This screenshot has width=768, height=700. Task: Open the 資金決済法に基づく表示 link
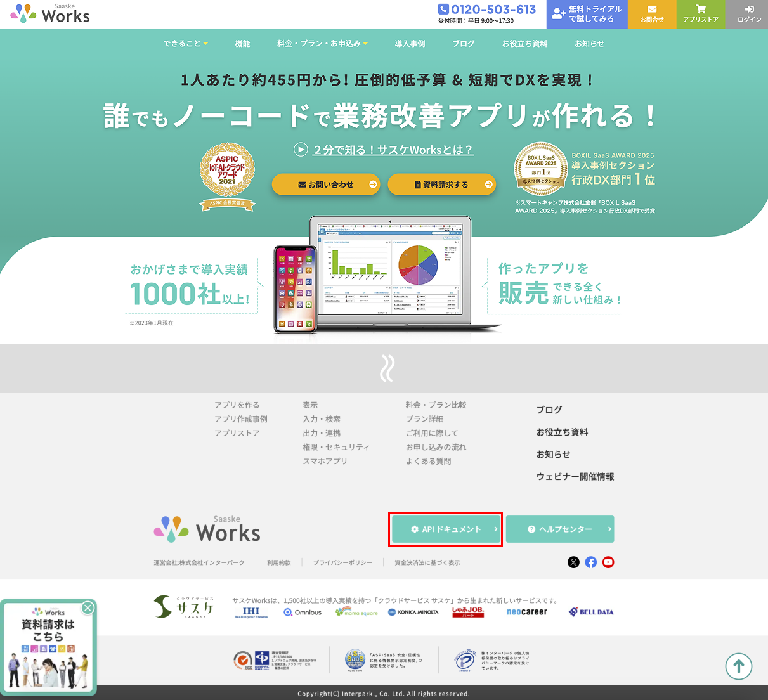(x=427, y=562)
